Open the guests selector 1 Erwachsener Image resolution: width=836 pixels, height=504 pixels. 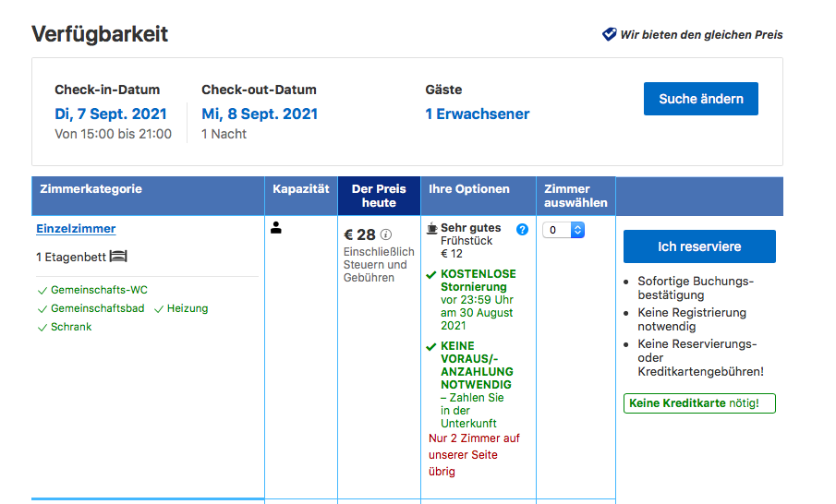tap(477, 114)
